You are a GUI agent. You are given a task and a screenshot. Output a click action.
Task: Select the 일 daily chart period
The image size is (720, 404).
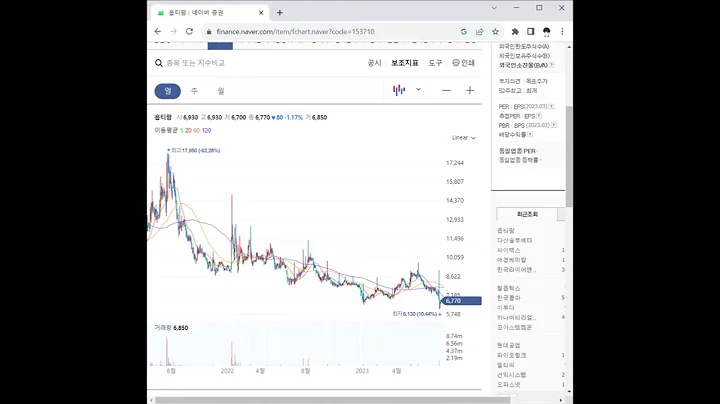[168, 91]
